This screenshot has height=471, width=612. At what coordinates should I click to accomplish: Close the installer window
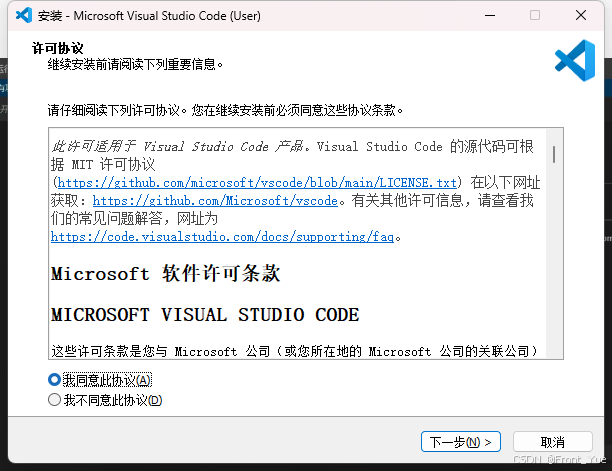click(x=581, y=15)
